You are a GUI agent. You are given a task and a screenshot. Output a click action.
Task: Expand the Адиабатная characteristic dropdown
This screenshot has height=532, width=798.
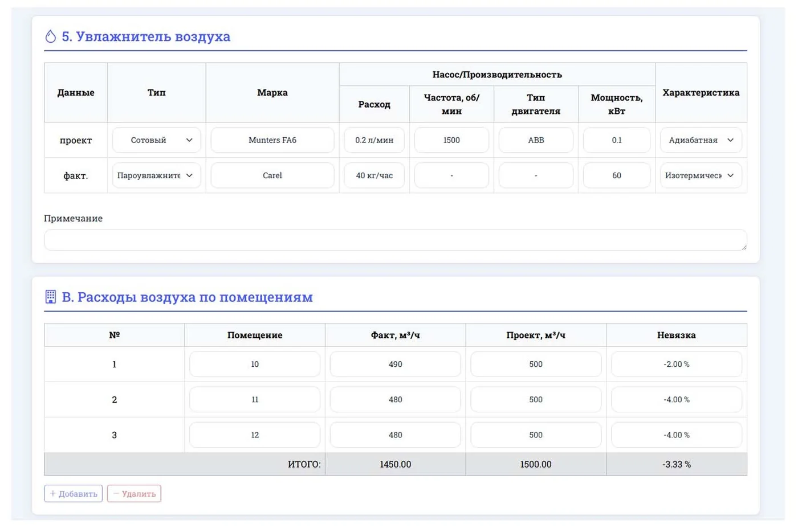pyautogui.click(x=701, y=140)
